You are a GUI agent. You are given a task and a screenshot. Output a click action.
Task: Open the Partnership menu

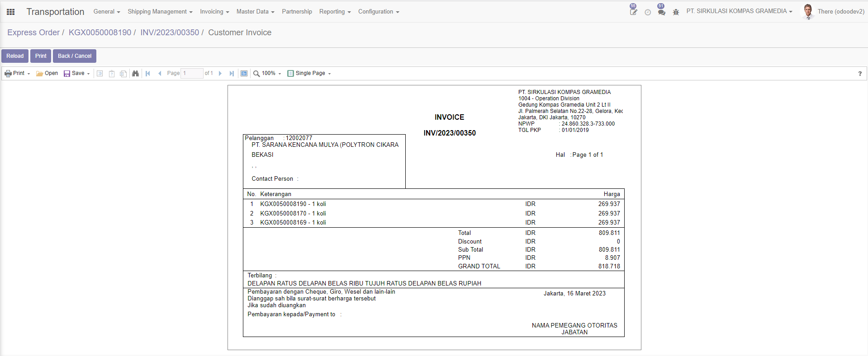(297, 12)
